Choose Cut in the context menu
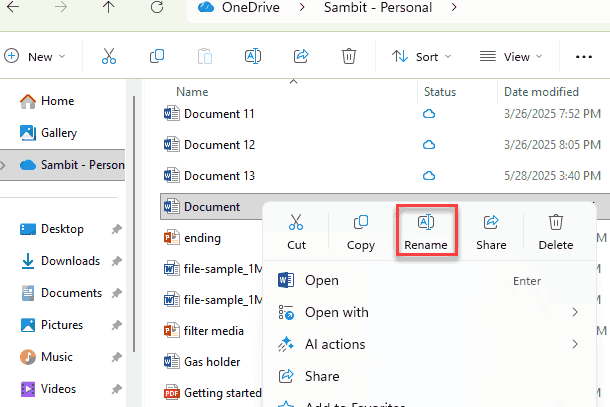The image size is (610, 407). click(296, 232)
